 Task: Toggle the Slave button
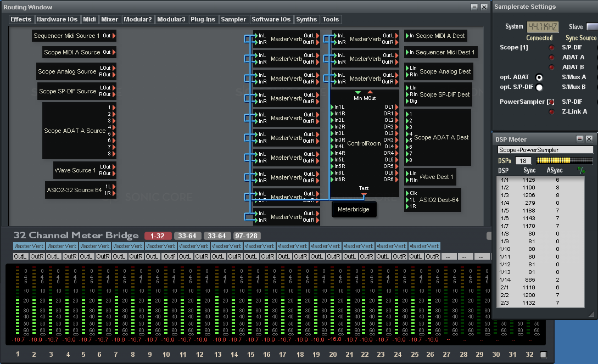pos(592,27)
